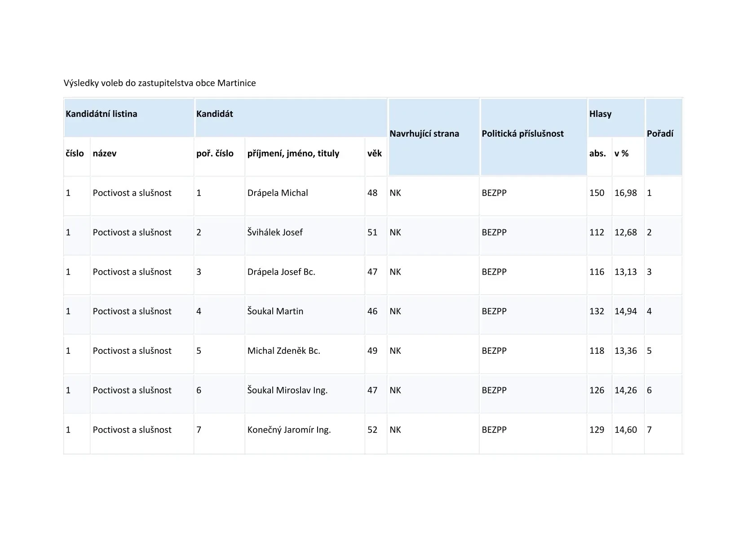Click the percentage '16,98'
Viewport: 756px width, 535px height.
pos(626,193)
